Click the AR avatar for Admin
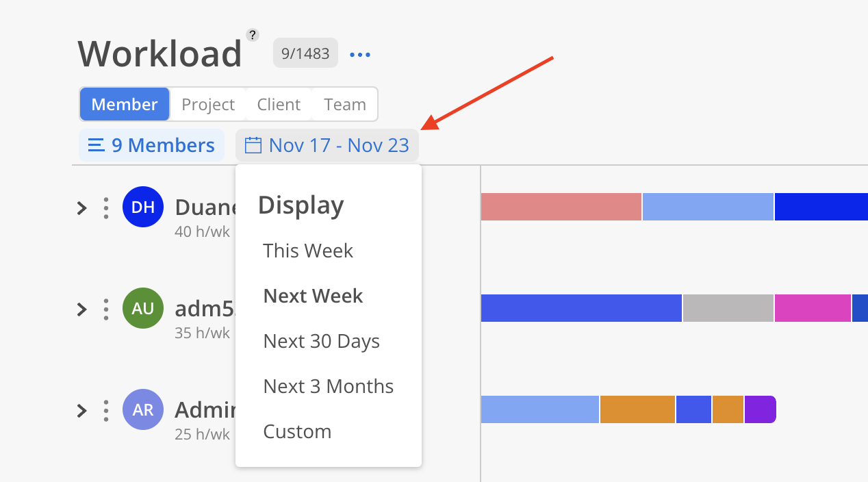Image resolution: width=868 pixels, height=482 pixels. tap(142, 409)
